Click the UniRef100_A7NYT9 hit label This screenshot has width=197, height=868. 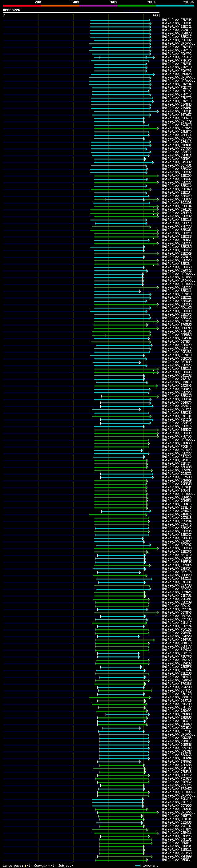point(176,98)
